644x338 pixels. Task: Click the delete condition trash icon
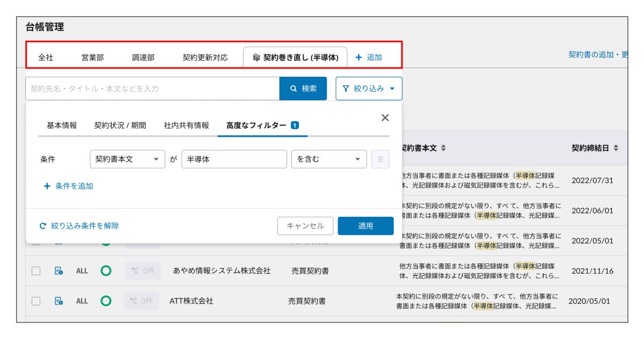tap(380, 159)
